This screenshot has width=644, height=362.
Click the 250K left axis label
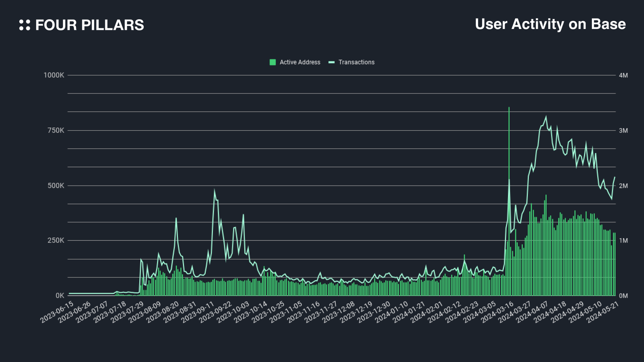click(56, 240)
